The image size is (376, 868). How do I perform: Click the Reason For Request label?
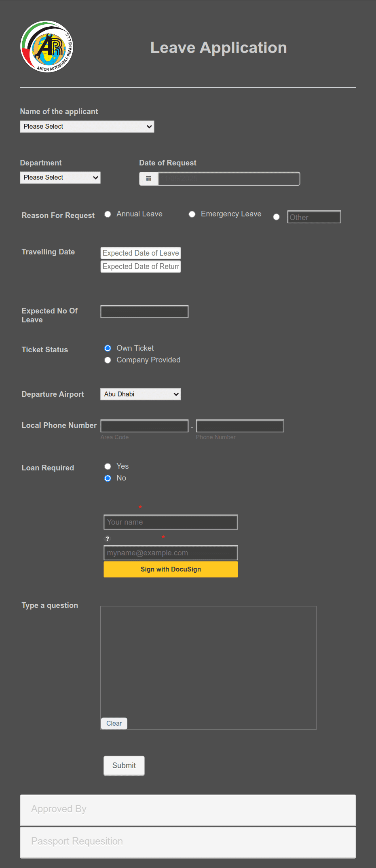pos(58,216)
